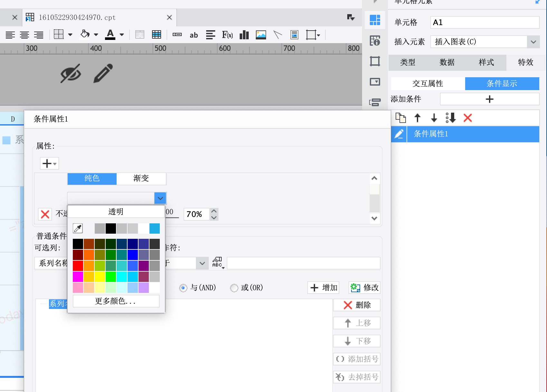547x392 pixels.
Task: Click the font color A icon
Action: [110, 34]
